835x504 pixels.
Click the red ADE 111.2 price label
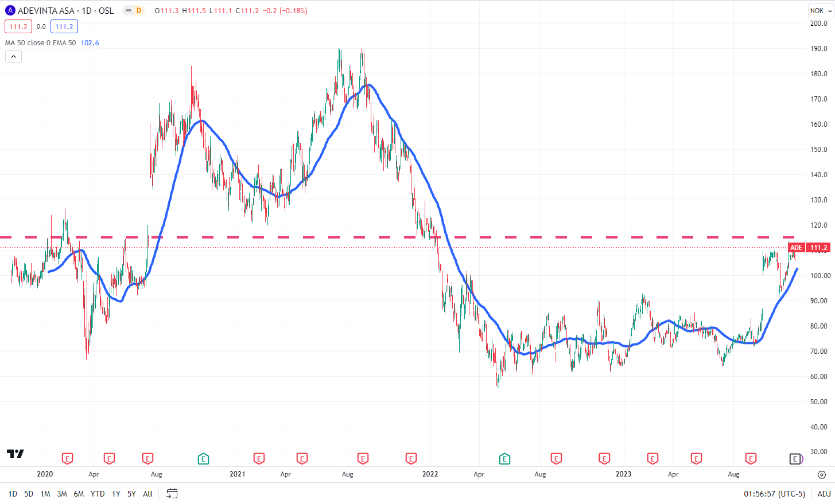click(809, 248)
